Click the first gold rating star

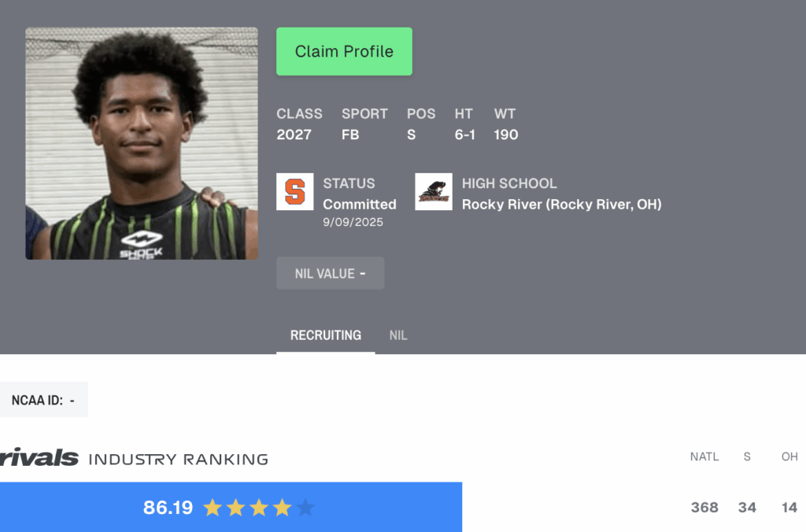pyautogui.click(x=213, y=508)
